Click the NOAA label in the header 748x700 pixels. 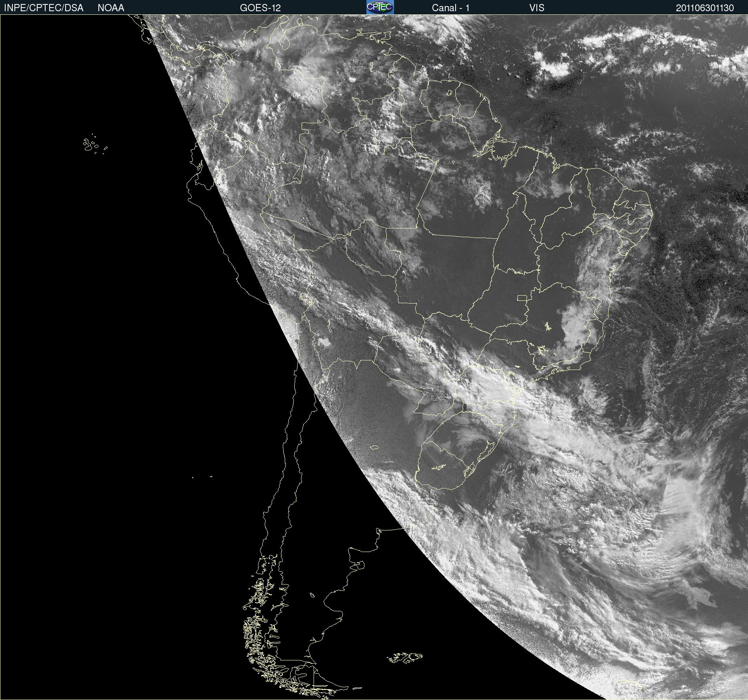point(111,8)
